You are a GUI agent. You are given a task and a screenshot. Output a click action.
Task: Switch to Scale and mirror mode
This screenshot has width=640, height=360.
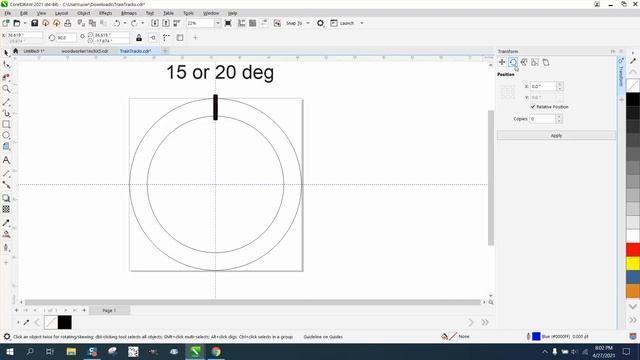[524, 62]
